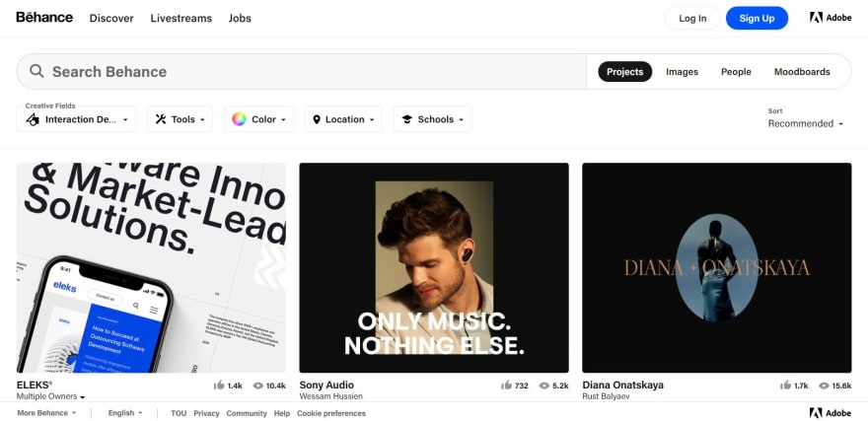This screenshot has height=421, width=868.
Task: Click the Sony Audio project title
Action: (x=326, y=386)
